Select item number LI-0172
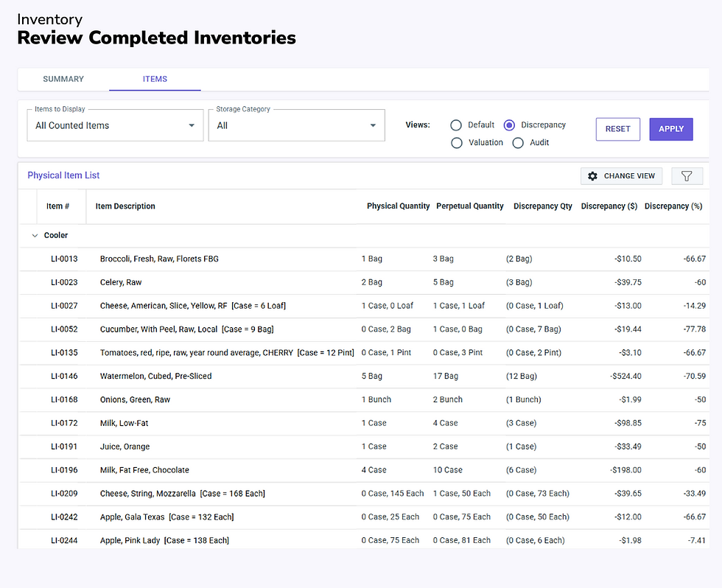Viewport: 722px width, 588px height. (64, 423)
